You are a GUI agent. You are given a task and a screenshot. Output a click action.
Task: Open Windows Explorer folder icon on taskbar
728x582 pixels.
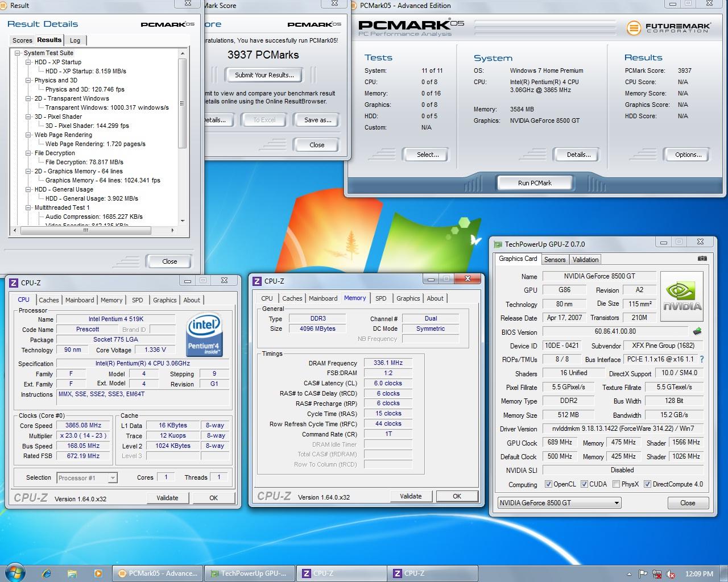(x=72, y=573)
